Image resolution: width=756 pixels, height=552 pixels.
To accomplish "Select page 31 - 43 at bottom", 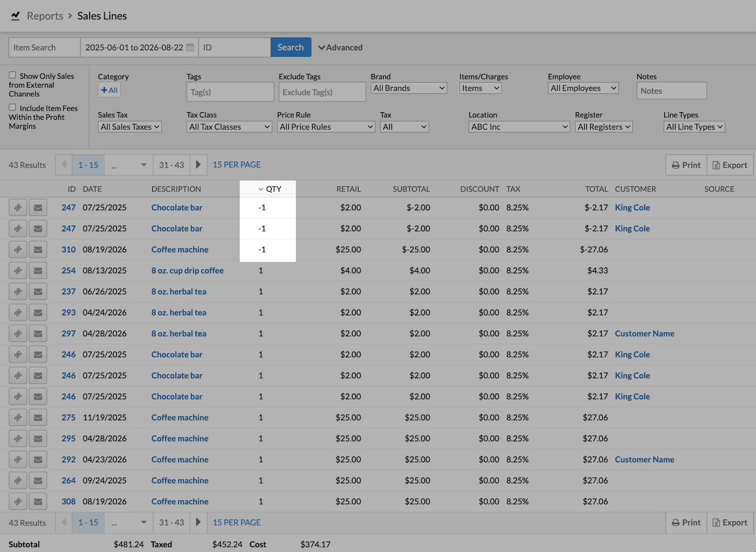I will pyautogui.click(x=172, y=522).
